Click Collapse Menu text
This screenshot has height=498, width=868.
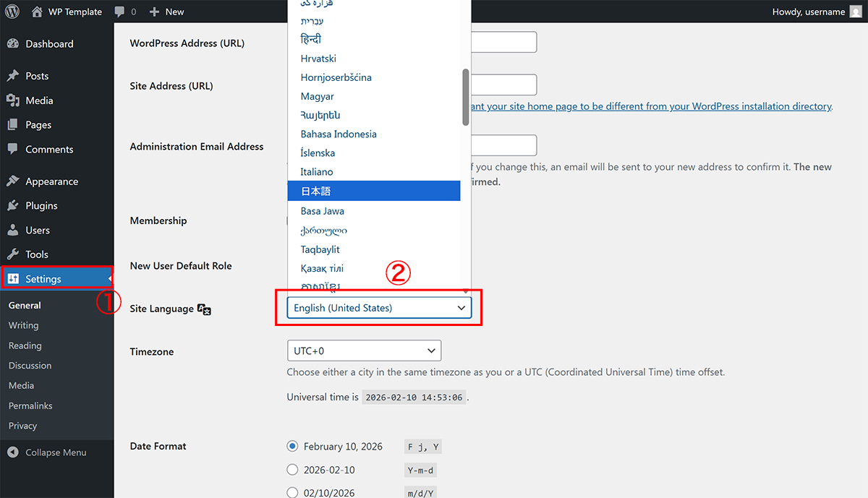click(x=56, y=452)
